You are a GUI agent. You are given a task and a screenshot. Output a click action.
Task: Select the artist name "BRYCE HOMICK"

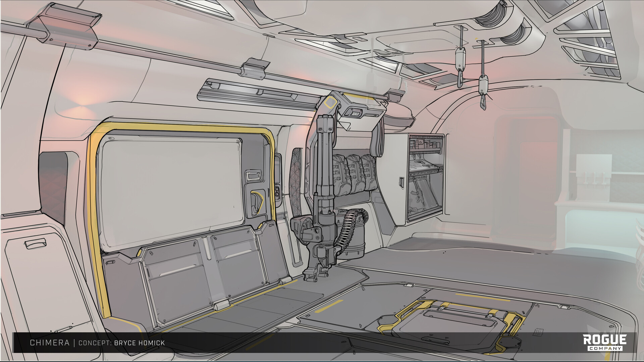click(x=140, y=343)
